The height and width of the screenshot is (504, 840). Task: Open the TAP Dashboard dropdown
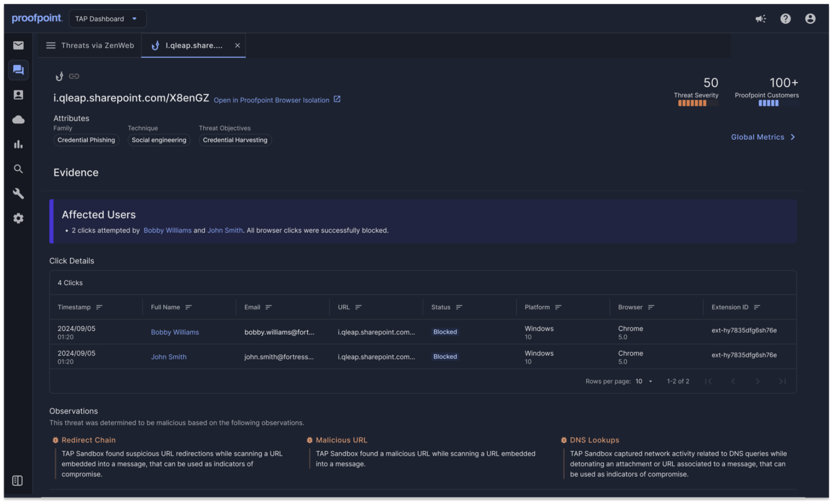click(x=108, y=19)
